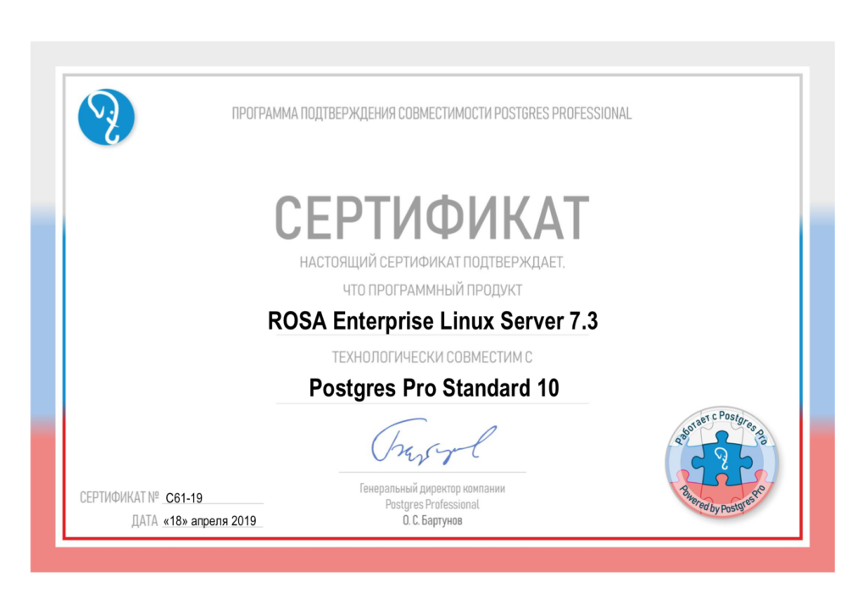This screenshot has height=610, width=868.
Task: Click the text 'ЧТО ПРОГРАММНЫЙ ПРОДУКТ'
Action: pos(432,290)
